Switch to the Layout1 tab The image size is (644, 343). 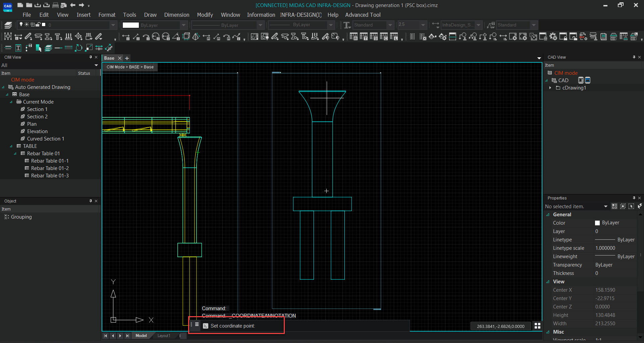[164, 336]
